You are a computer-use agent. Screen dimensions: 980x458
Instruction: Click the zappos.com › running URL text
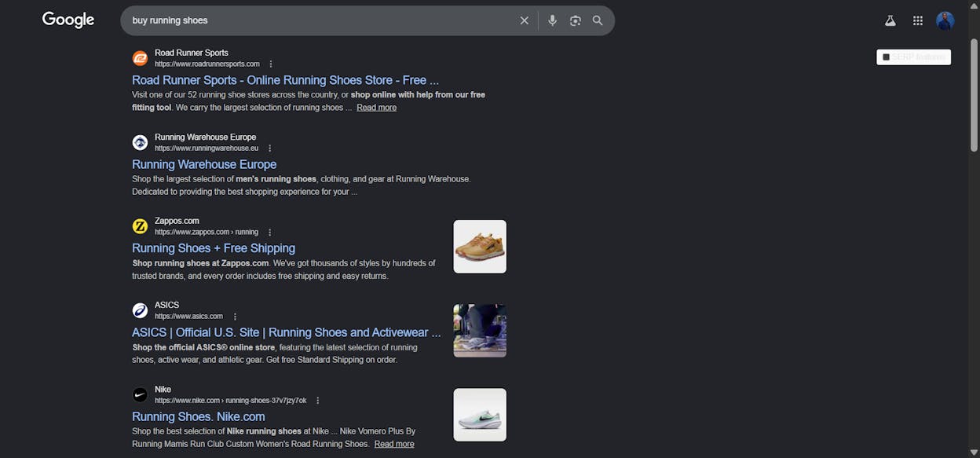click(207, 232)
